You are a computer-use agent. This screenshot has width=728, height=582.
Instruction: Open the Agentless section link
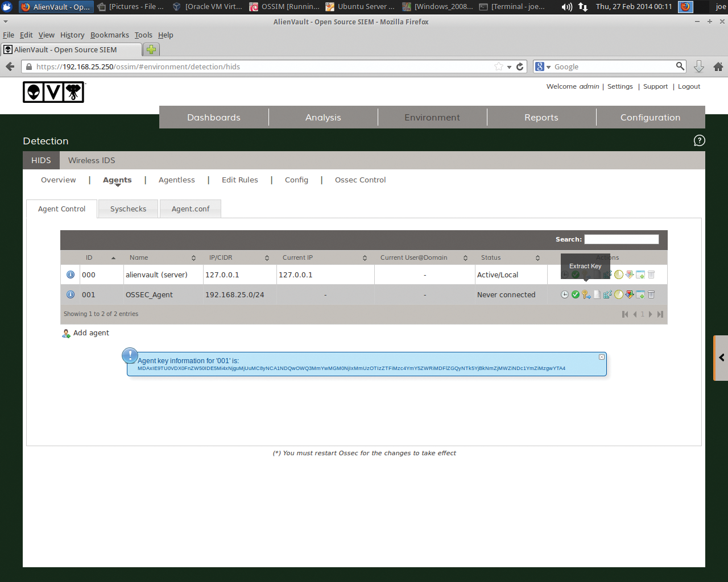coord(176,180)
